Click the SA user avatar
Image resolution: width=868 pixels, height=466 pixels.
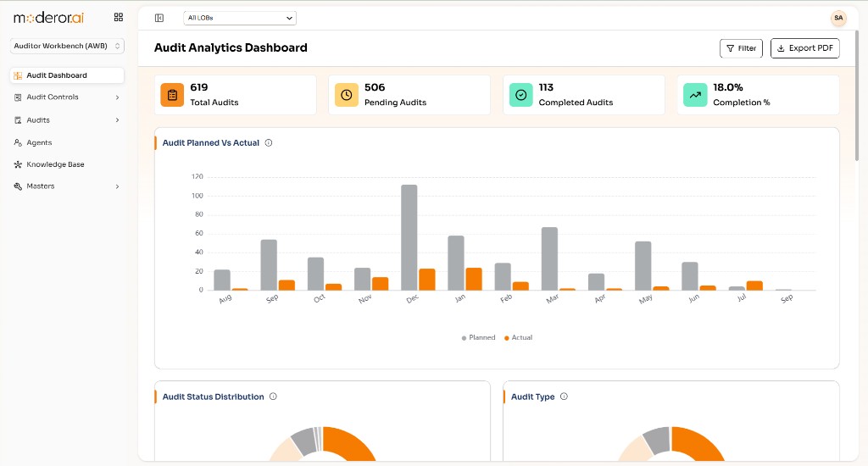pyautogui.click(x=838, y=18)
